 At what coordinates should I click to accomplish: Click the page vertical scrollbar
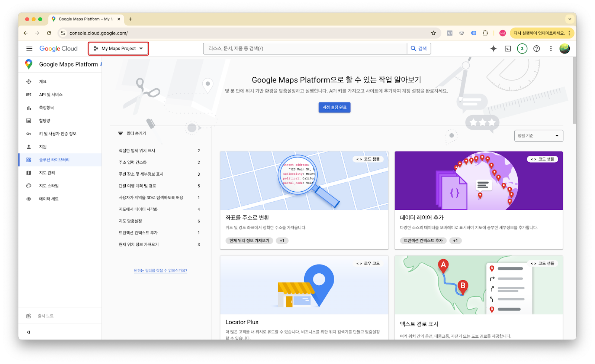pyautogui.click(x=575, y=91)
